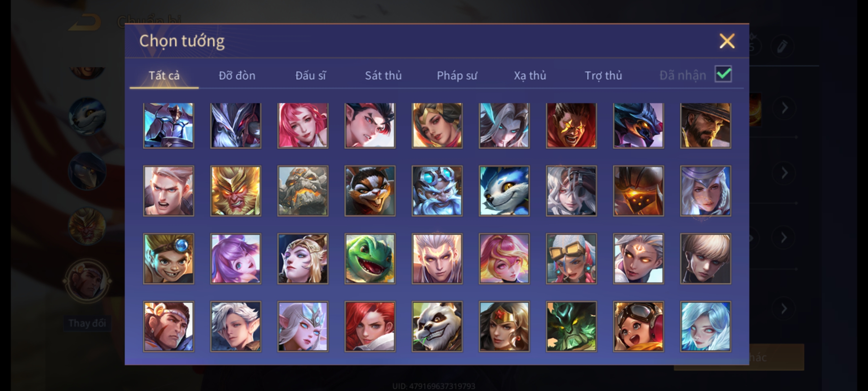The width and height of the screenshot is (868, 391).
Task: Select the blue-white fox hero portrait
Action: click(x=504, y=191)
